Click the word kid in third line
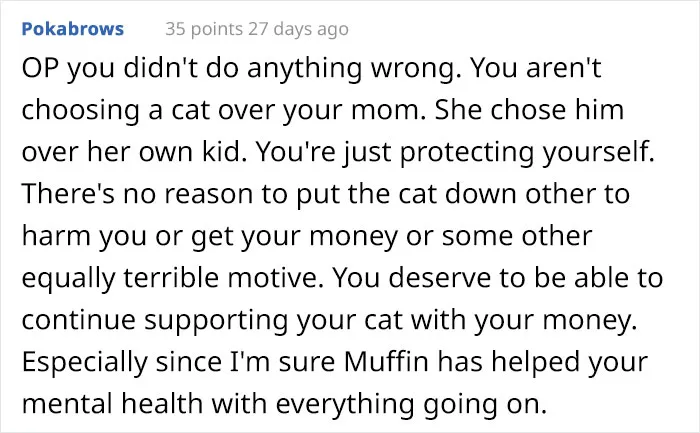The width and height of the screenshot is (700, 433). (224, 152)
